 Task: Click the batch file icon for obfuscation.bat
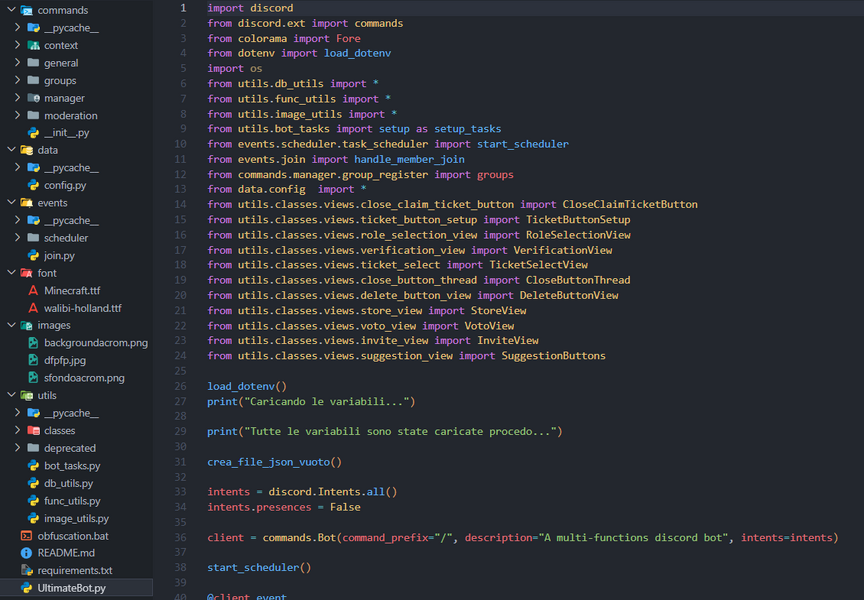[26, 536]
